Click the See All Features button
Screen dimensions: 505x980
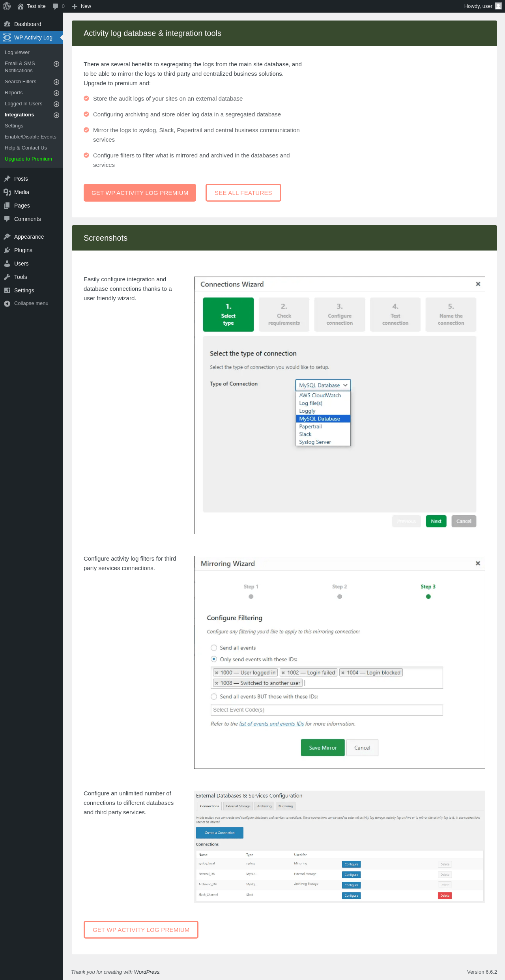pyautogui.click(x=243, y=193)
